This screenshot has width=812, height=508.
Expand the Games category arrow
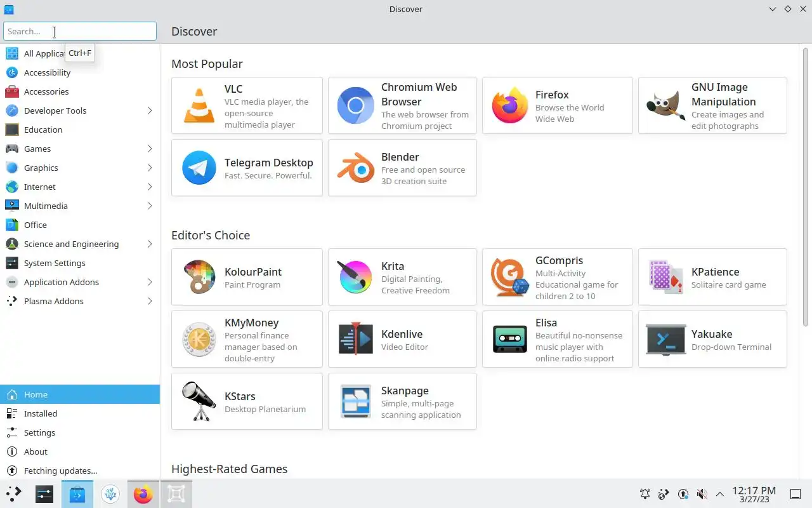150,149
